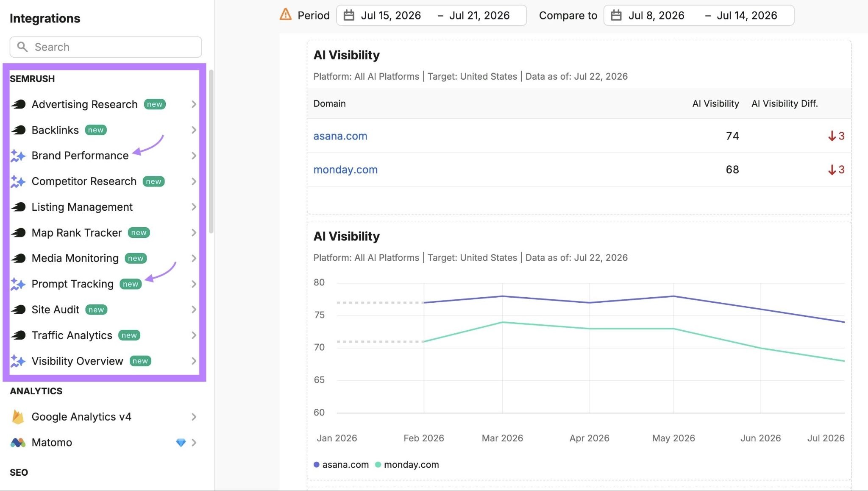Click the Map Rank Tracker icon
Viewport: 868px width, 491px height.
tap(18, 233)
